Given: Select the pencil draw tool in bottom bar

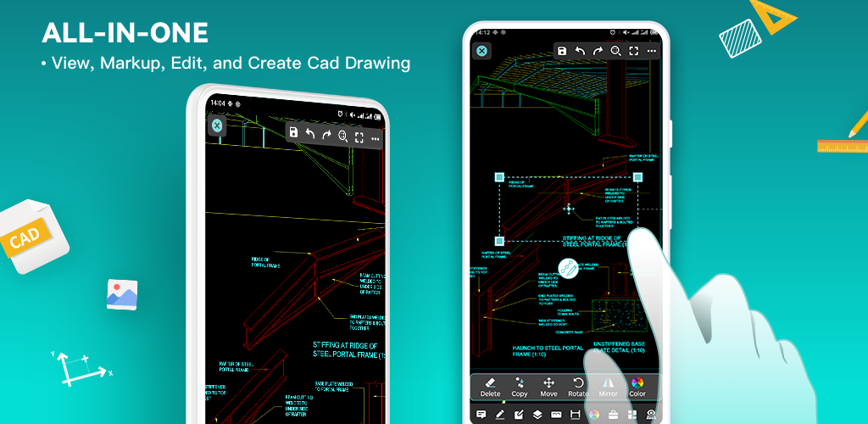Looking at the screenshot, I should pos(499,415).
